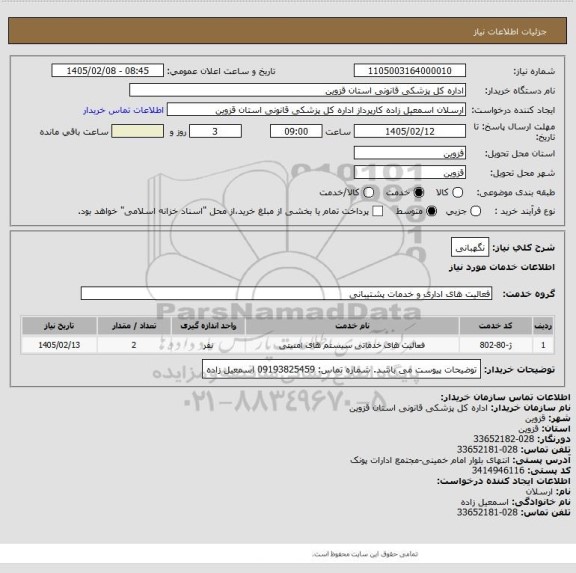
Task: Select the کالا radio button
Action: pos(457,192)
